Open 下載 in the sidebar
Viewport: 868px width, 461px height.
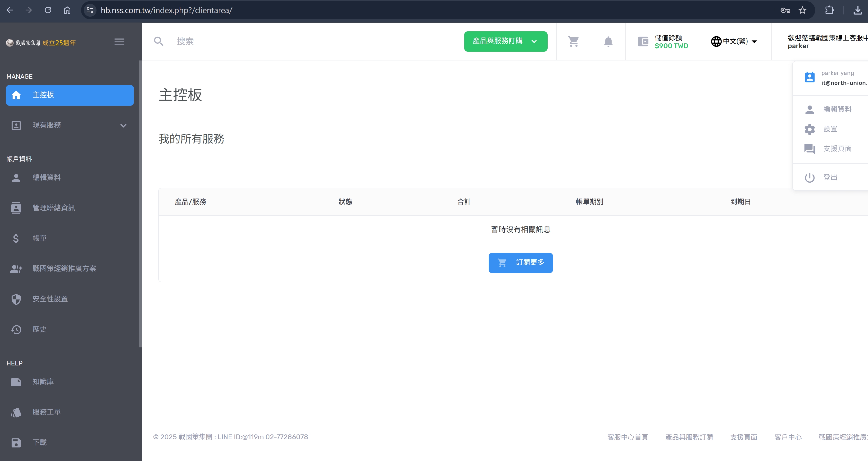(x=70, y=443)
